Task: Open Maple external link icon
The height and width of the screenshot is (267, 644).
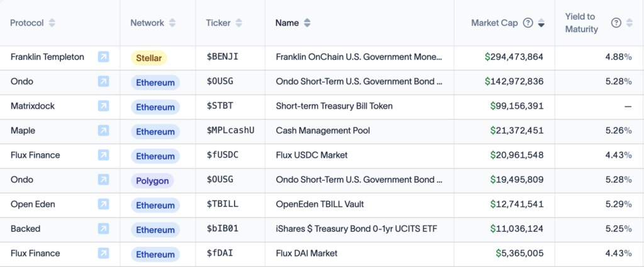Action: (104, 131)
